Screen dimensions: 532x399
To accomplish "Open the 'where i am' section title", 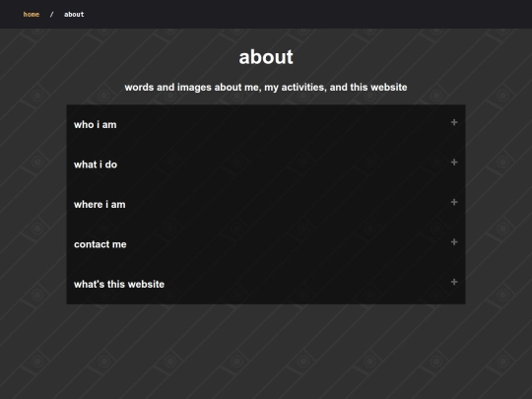I will point(100,205).
